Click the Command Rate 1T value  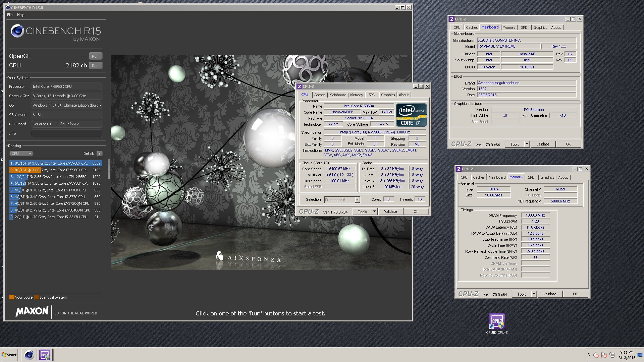pos(535,257)
